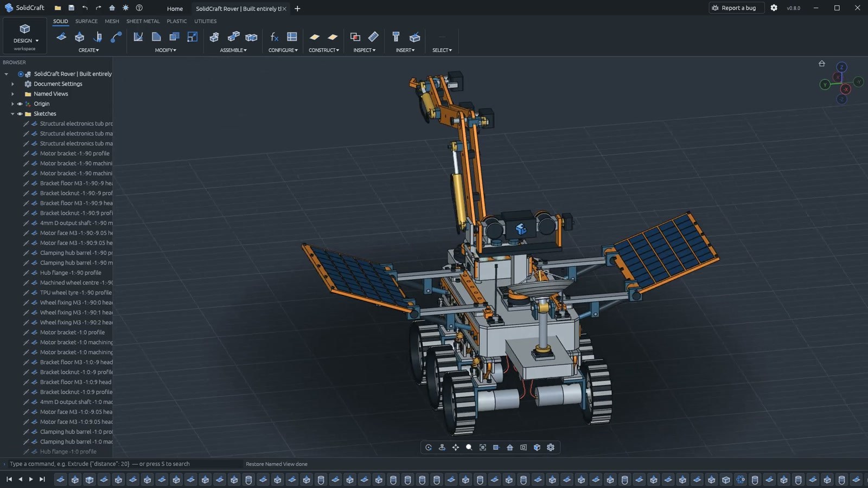Click the Undo arrow in title bar
Image resolution: width=868 pixels, height=488 pixels.
point(85,8)
